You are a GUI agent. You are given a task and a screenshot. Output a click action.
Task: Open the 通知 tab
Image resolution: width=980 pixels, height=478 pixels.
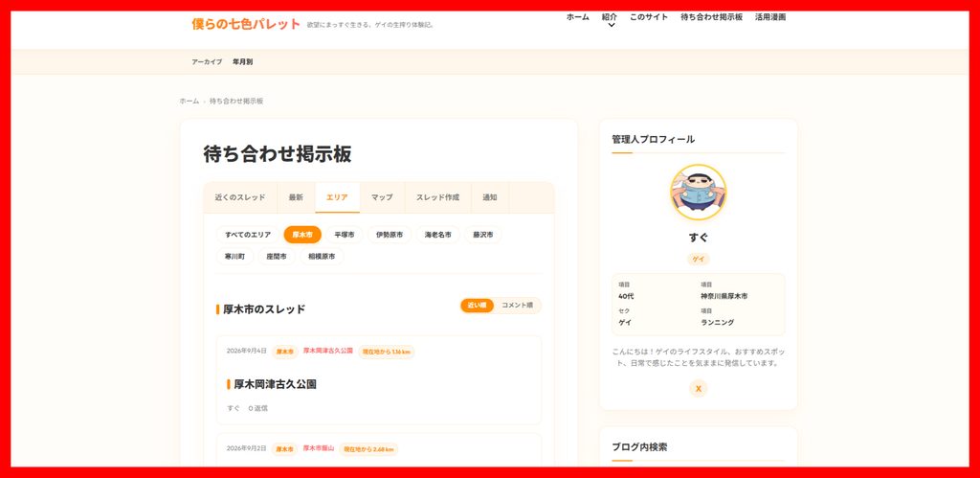[489, 197]
